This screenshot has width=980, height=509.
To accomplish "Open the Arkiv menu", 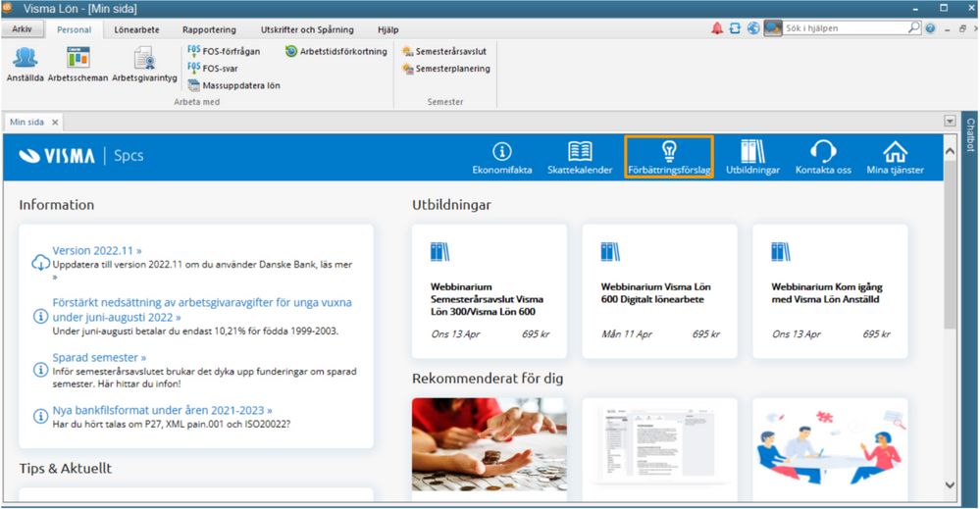I will [22, 29].
